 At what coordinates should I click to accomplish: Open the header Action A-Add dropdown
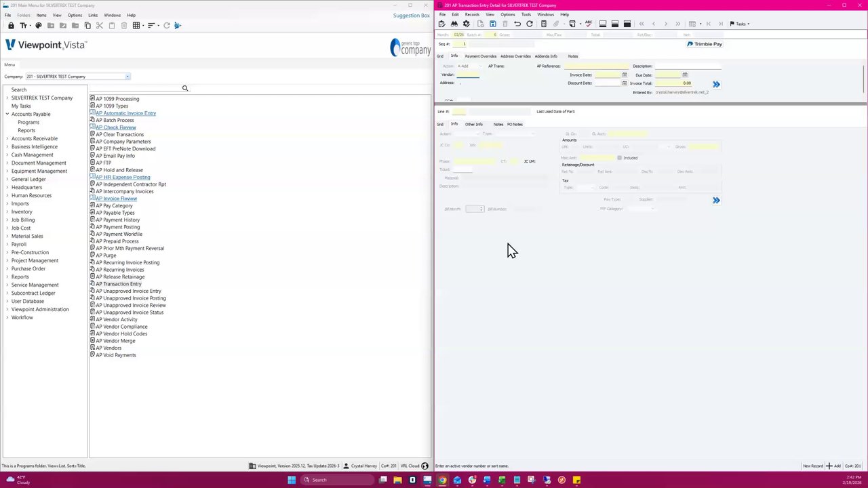pos(481,66)
